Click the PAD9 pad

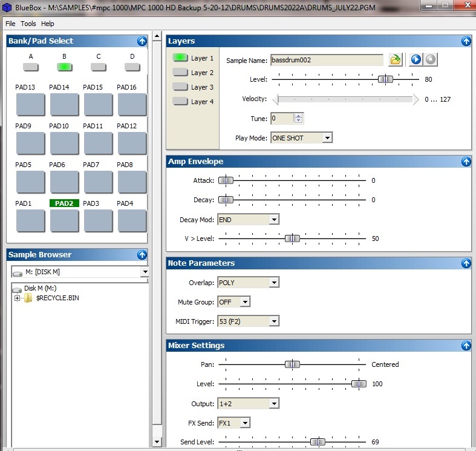pyautogui.click(x=31, y=143)
